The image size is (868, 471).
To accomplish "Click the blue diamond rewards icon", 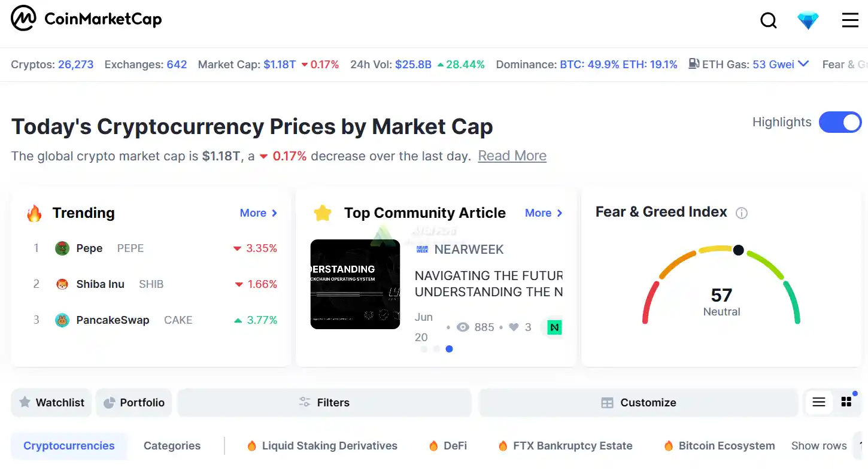I will [808, 21].
